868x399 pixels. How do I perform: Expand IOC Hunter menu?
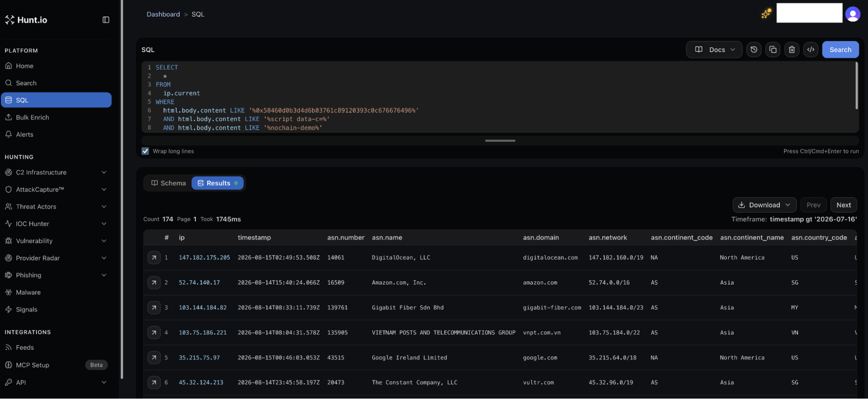[56, 224]
